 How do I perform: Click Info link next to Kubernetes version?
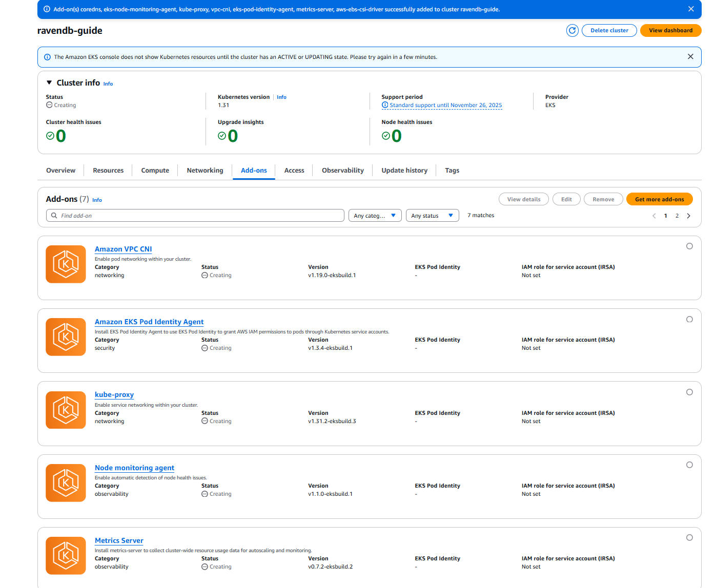[281, 97]
